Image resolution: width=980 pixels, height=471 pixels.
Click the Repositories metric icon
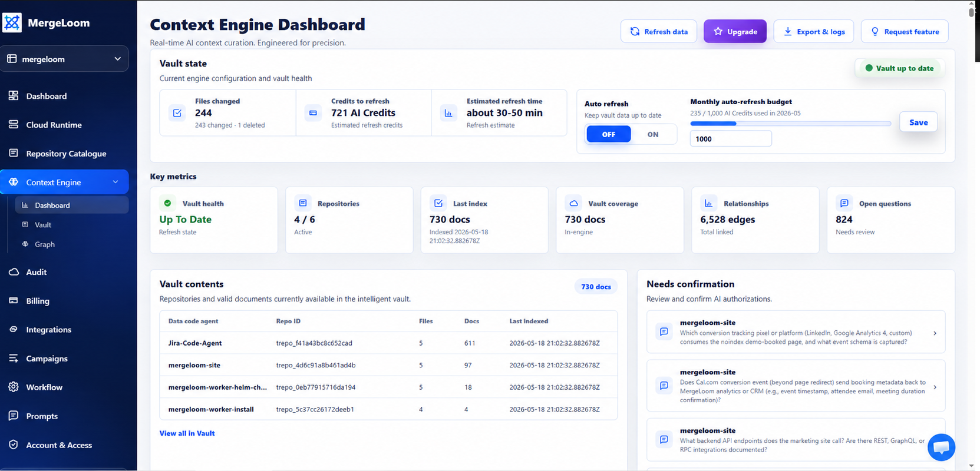[303, 203]
